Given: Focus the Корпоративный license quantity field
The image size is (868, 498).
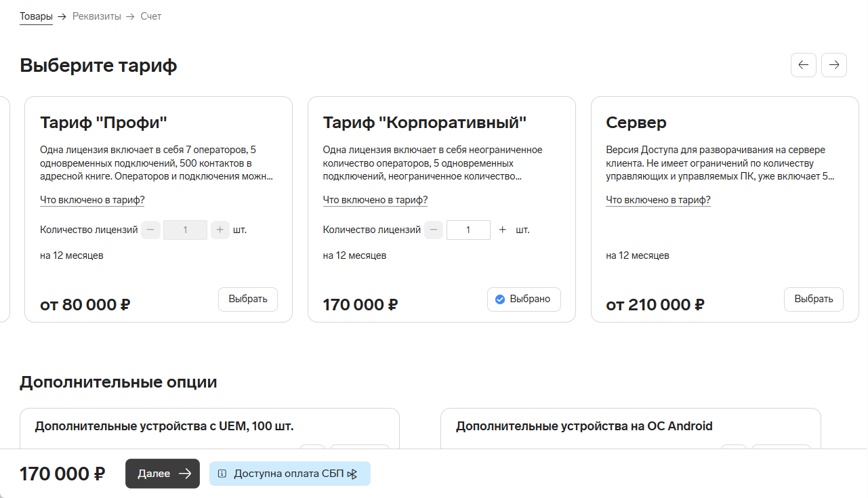Looking at the screenshot, I should tap(468, 230).
